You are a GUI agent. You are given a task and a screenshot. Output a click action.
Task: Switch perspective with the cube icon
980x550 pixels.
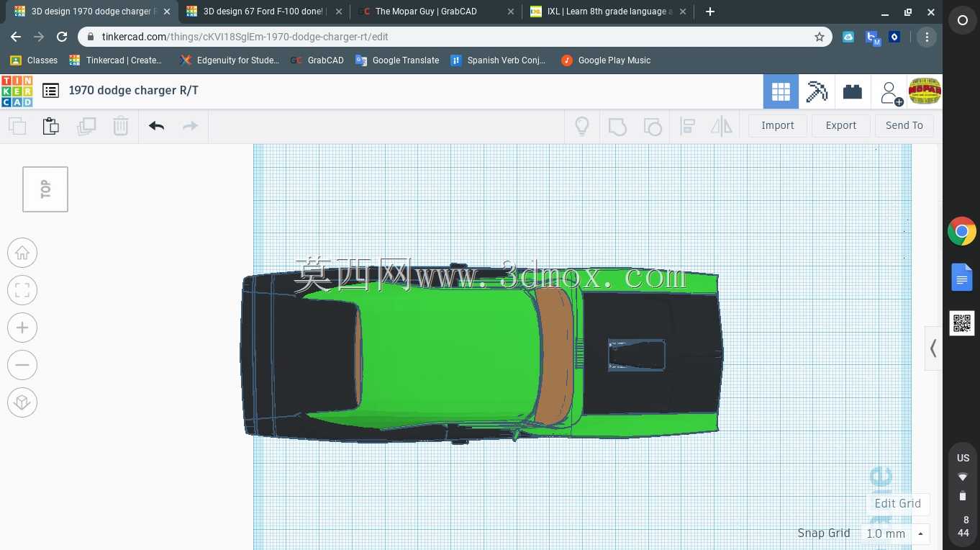tap(22, 402)
